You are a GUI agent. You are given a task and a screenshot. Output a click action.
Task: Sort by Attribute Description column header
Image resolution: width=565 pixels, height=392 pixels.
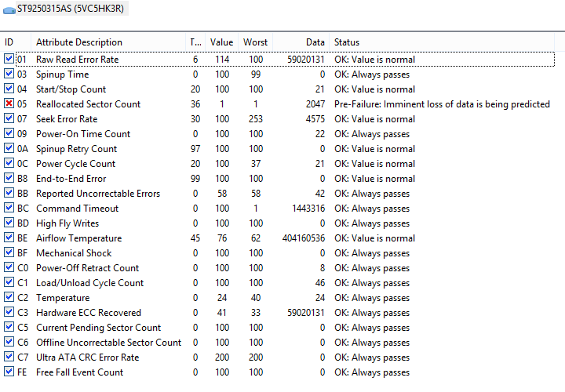pyautogui.click(x=108, y=42)
